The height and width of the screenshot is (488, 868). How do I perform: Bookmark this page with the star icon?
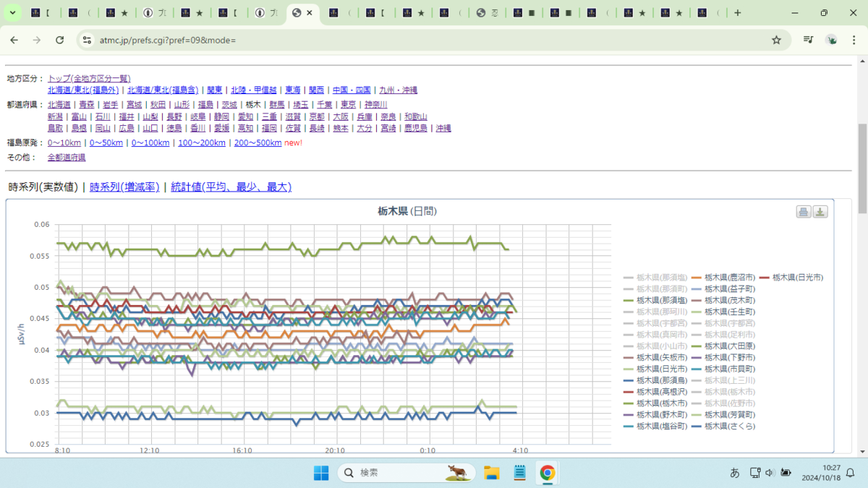[776, 40]
